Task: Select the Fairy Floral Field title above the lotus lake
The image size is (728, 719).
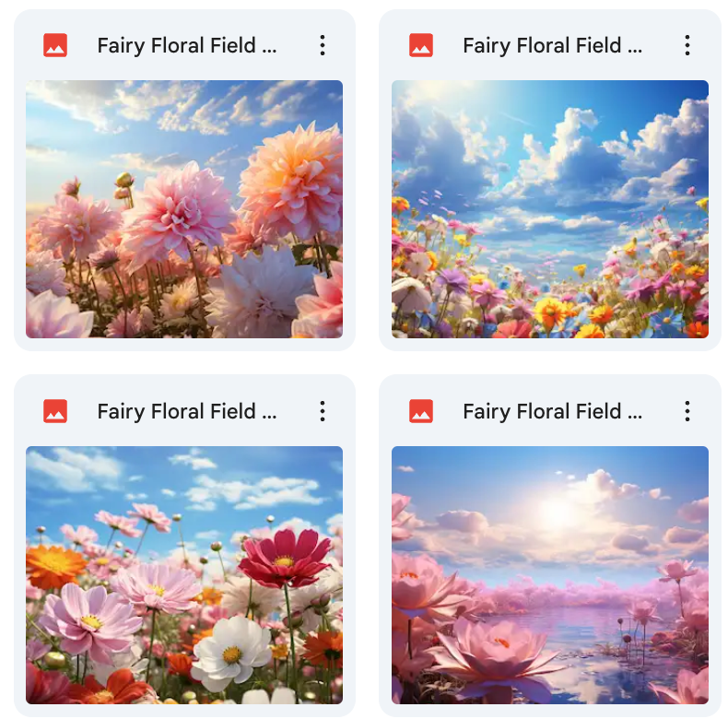Action: coord(553,411)
